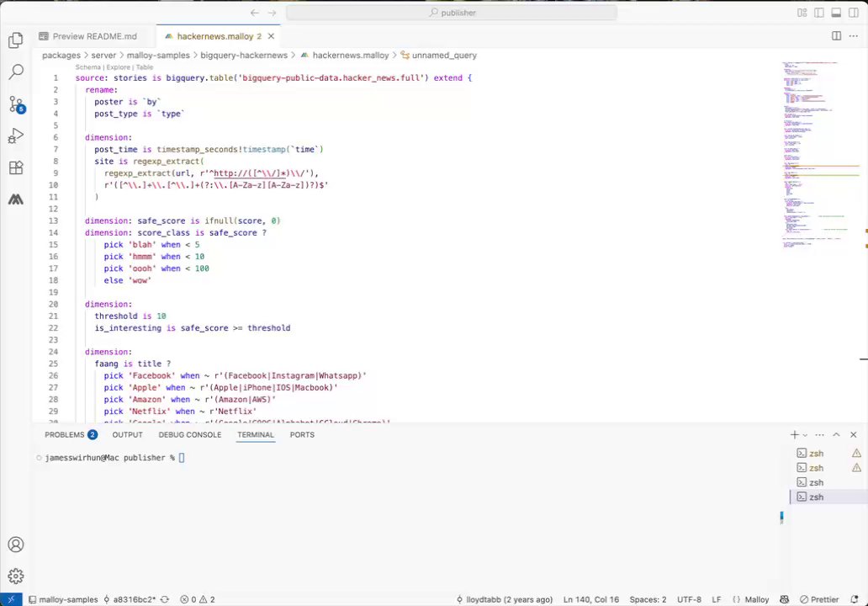Screen dimensions: 868x606
Task: Open the notifications bell icon
Action: (x=855, y=599)
